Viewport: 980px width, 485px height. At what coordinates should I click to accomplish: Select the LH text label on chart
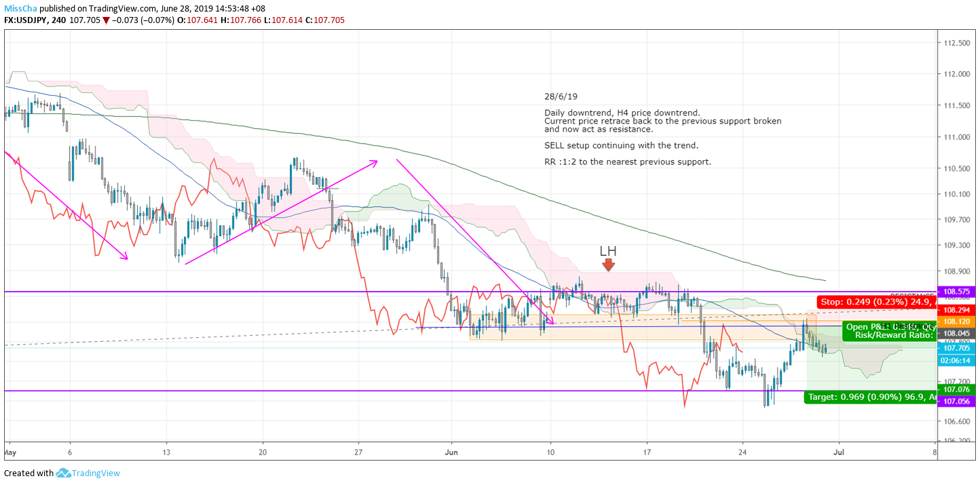click(x=608, y=251)
